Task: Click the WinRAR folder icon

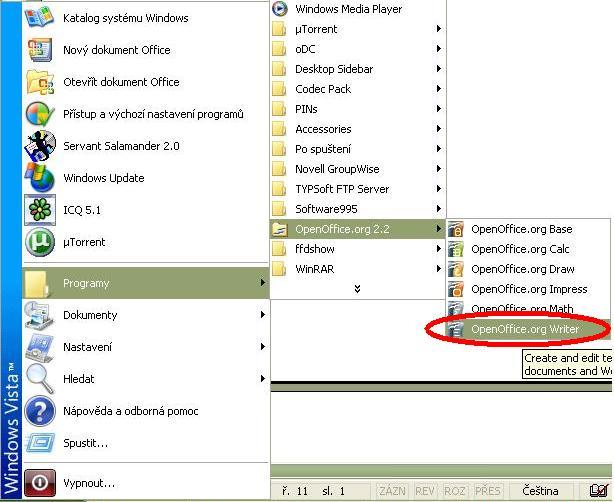Action: point(280,269)
